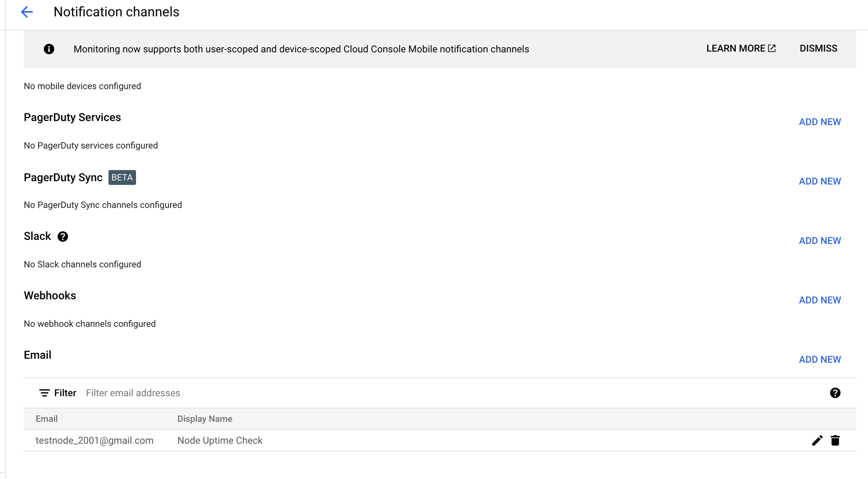Click the Email column header

[x=47, y=419]
